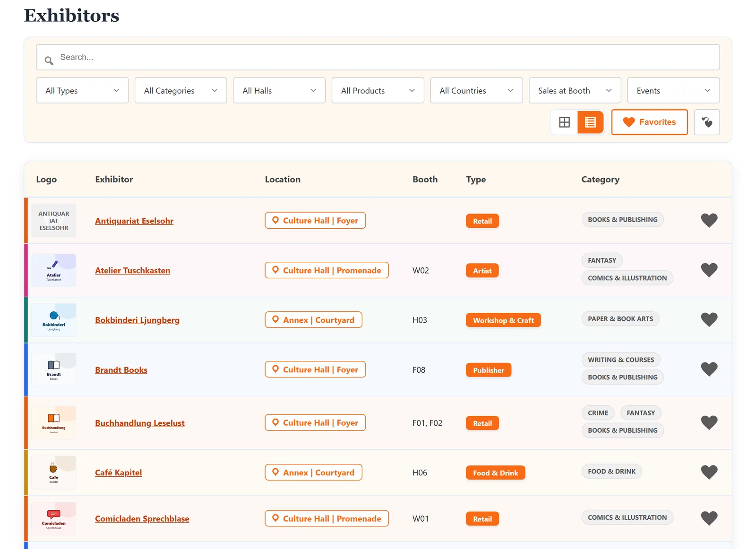This screenshot has width=756, height=549.
Task: Open Comicladen Sprechblase exhibitor link
Action: point(142,519)
